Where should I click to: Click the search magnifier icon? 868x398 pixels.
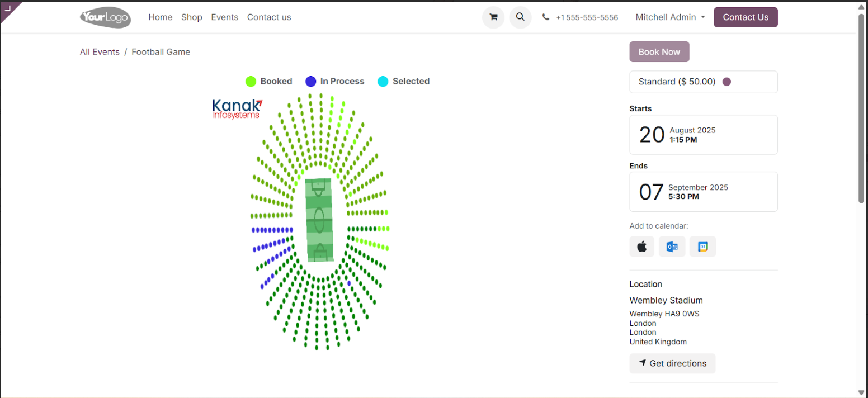point(520,17)
